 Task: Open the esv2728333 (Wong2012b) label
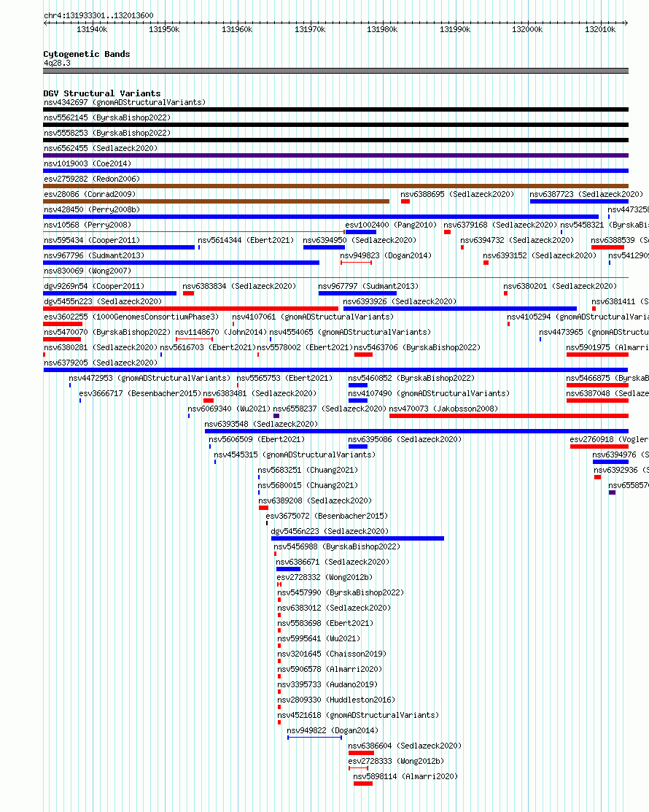pyautogui.click(x=396, y=761)
